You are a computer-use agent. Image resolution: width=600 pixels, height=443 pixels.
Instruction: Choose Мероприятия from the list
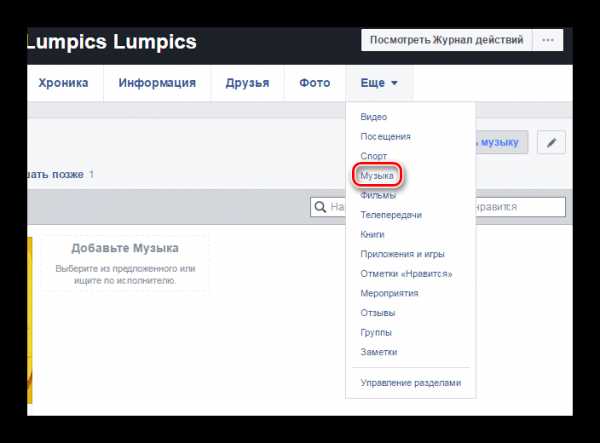[389, 293]
